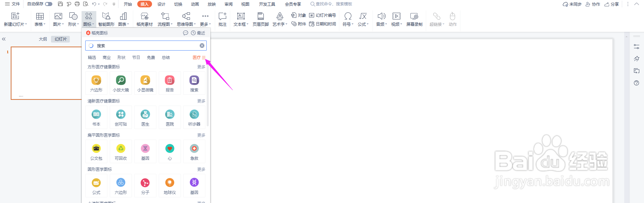
Task: Insert the 小显微镜 microscope icon
Action: (x=145, y=83)
